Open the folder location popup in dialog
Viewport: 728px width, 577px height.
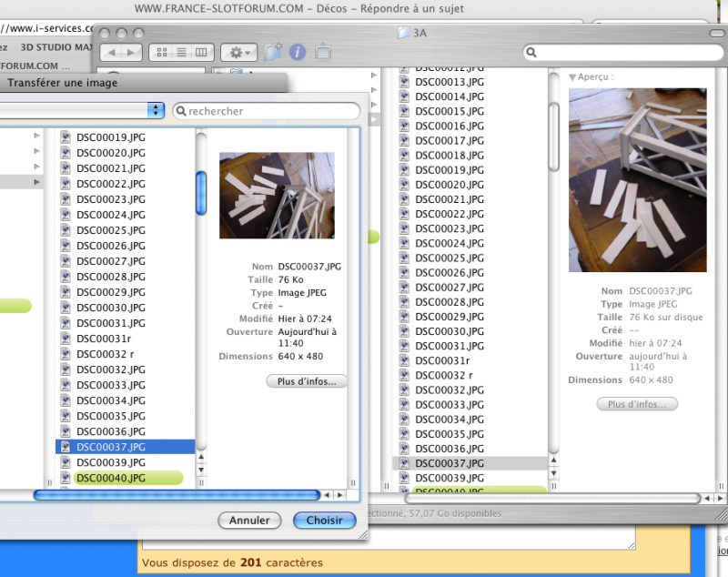156,110
